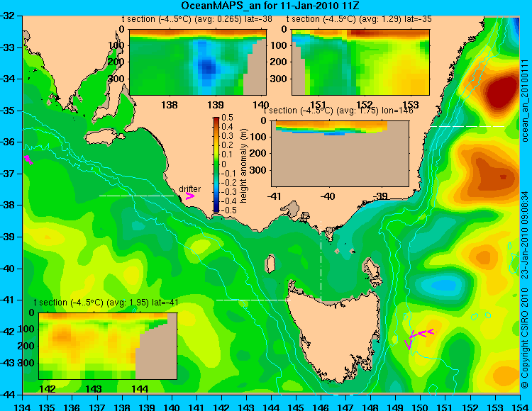Click main x-axis longitude label 154
Image resolution: width=532 pixels, height=411 pixels.
(x=520, y=407)
